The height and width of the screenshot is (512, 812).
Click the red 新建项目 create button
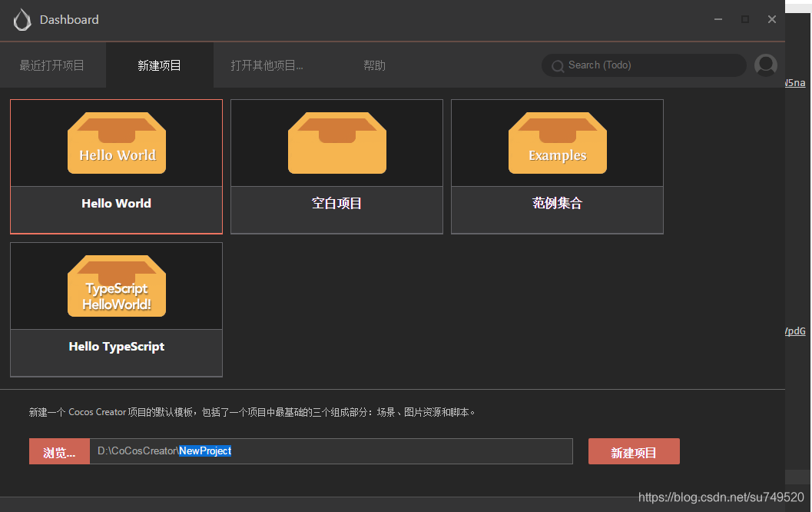tap(634, 451)
